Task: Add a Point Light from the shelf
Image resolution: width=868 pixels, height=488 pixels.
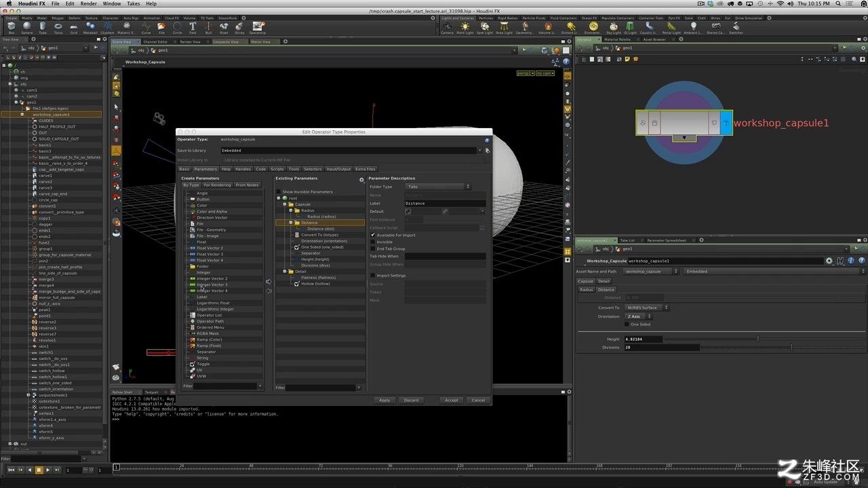Action: pos(465,27)
